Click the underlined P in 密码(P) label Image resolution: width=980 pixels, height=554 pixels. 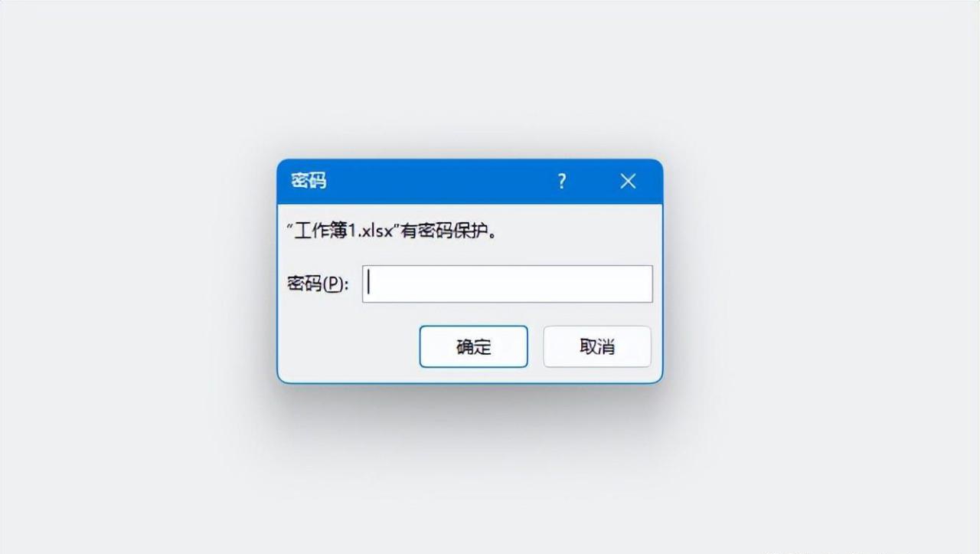click(x=333, y=285)
